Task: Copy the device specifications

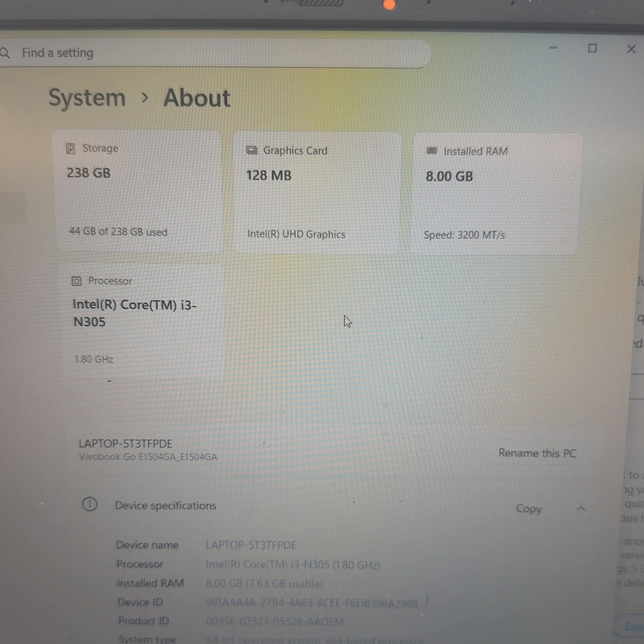Action: pyautogui.click(x=529, y=508)
